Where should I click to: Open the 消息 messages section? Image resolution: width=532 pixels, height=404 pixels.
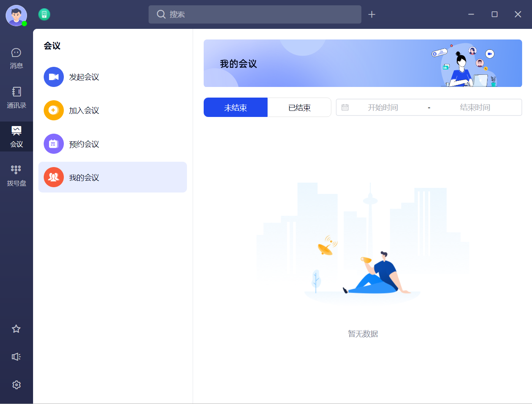point(16,58)
